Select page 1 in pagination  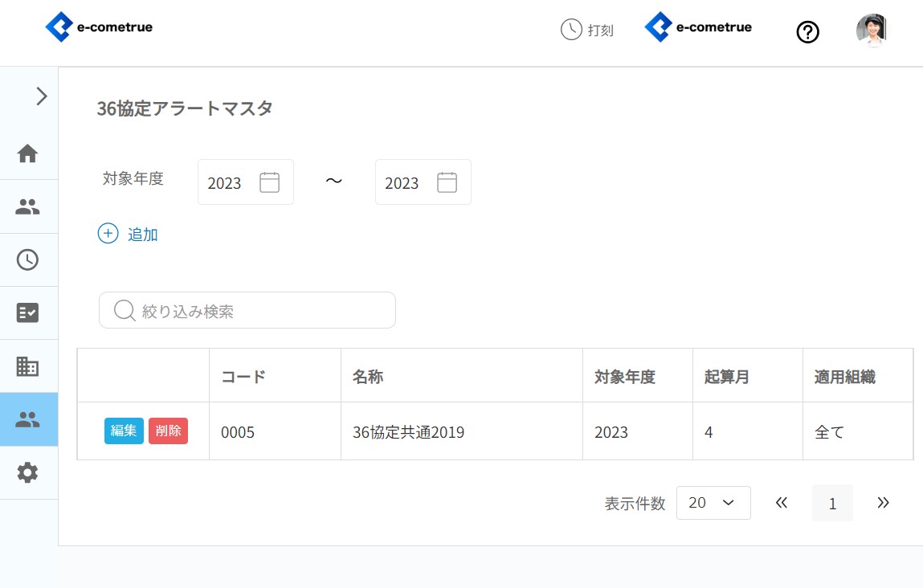coord(832,504)
